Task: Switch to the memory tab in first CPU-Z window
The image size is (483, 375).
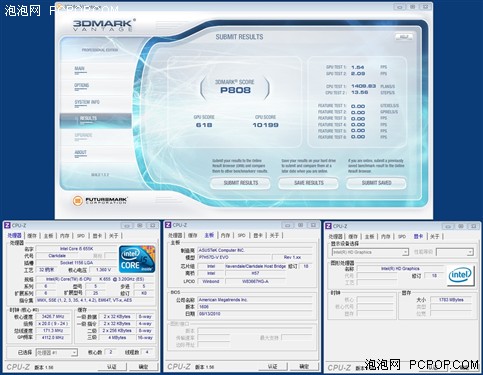Action: 64,236
